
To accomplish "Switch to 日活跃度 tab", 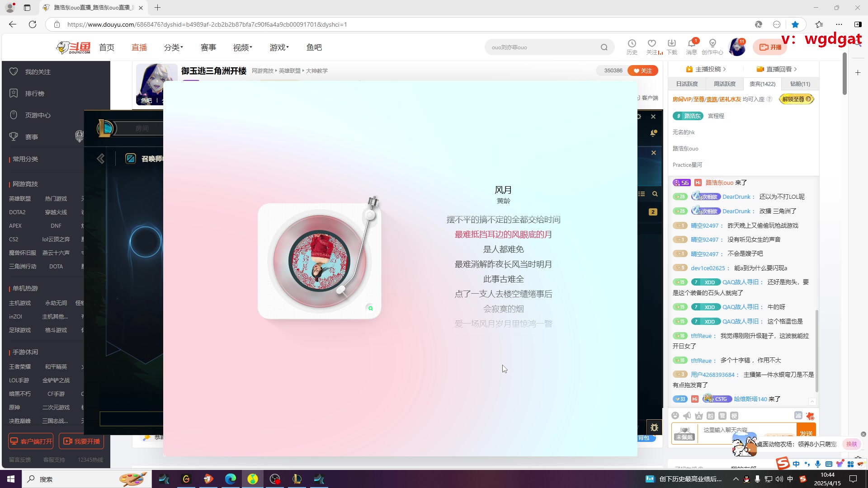I will [687, 84].
